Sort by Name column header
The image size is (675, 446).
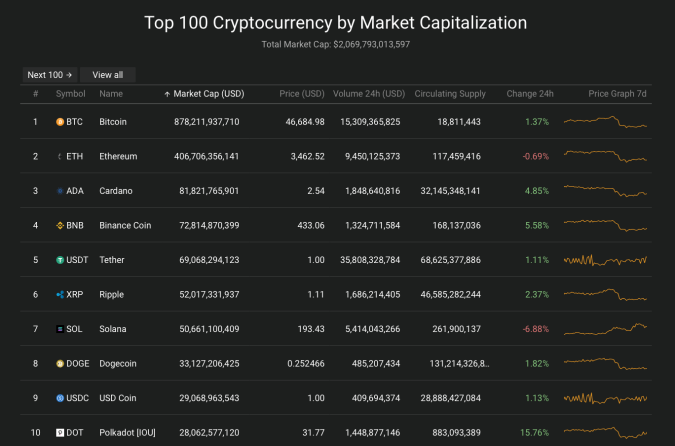click(111, 94)
